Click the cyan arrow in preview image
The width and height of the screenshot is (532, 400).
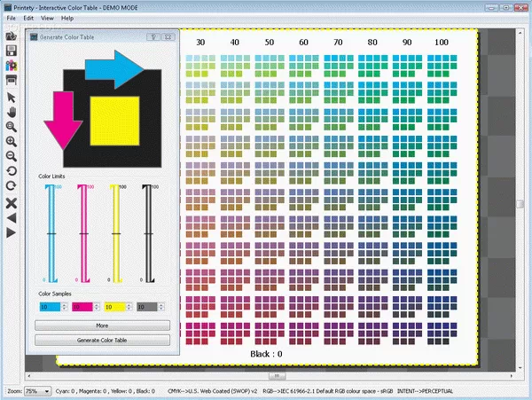click(114, 69)
